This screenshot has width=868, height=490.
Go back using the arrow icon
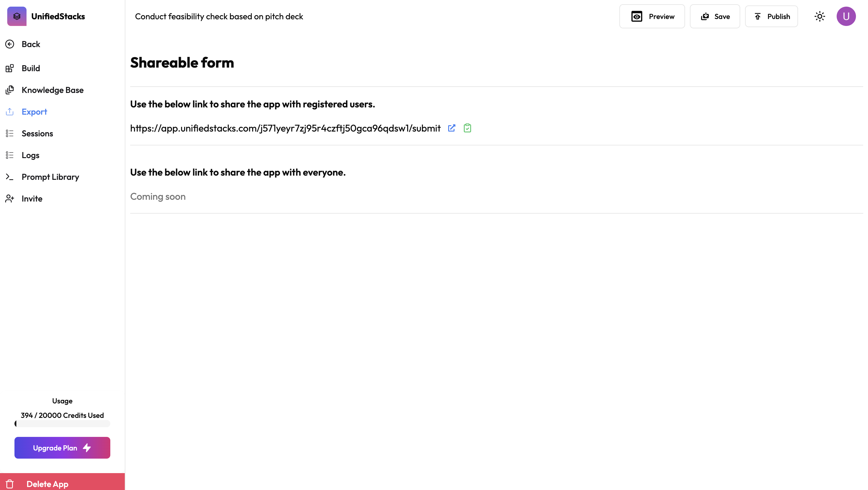10,44
